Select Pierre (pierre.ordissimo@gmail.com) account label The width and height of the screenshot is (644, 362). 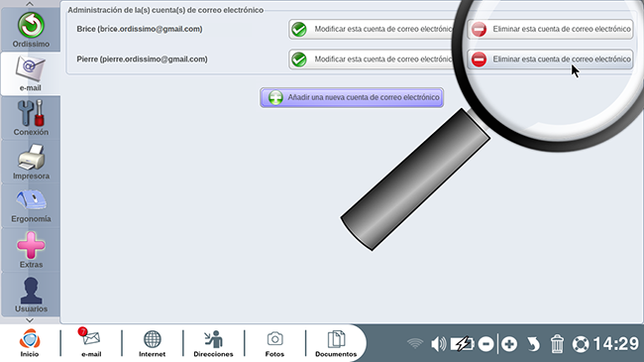coord(142,60)
